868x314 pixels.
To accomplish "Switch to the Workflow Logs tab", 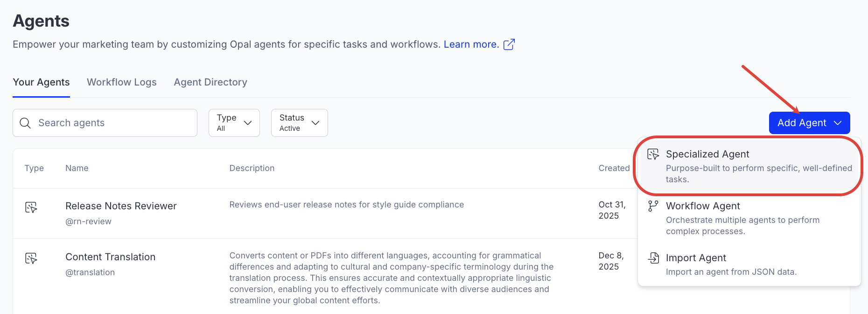I will (x=121, y=82).
